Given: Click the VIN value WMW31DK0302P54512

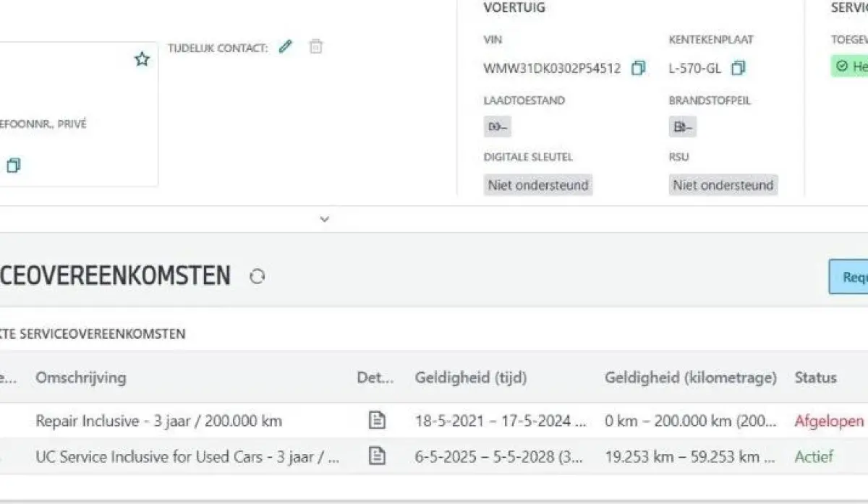Looking at the screenshot, I should pyautogui.click(x=552, y=69).
